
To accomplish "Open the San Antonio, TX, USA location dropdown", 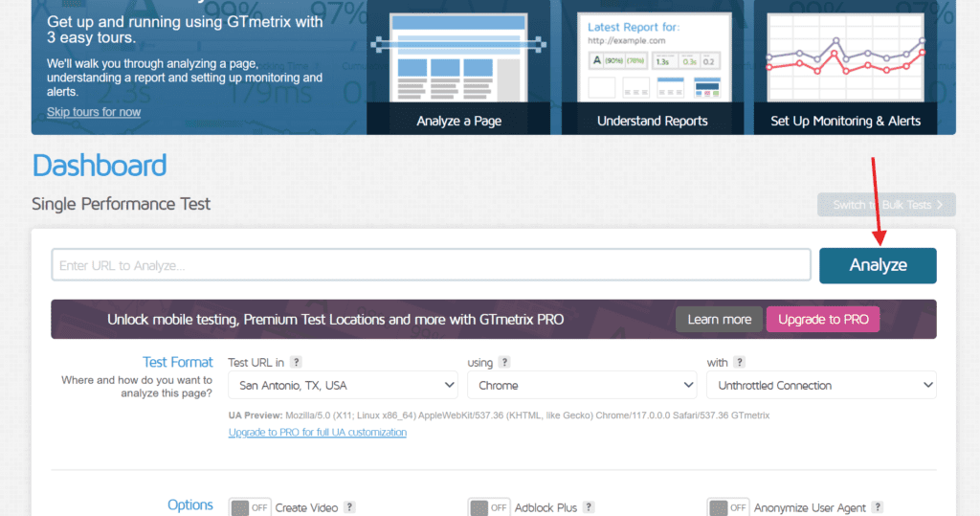I will pos(344,385).
